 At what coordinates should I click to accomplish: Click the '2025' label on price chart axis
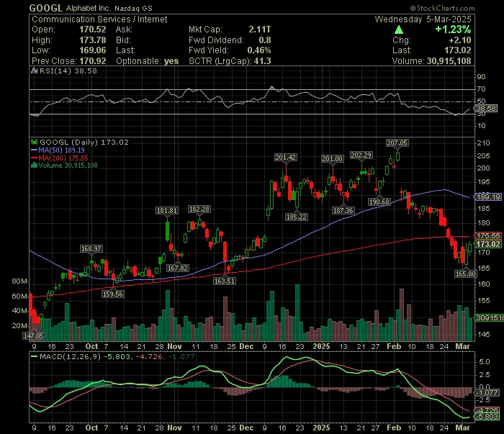pos(321,347)
